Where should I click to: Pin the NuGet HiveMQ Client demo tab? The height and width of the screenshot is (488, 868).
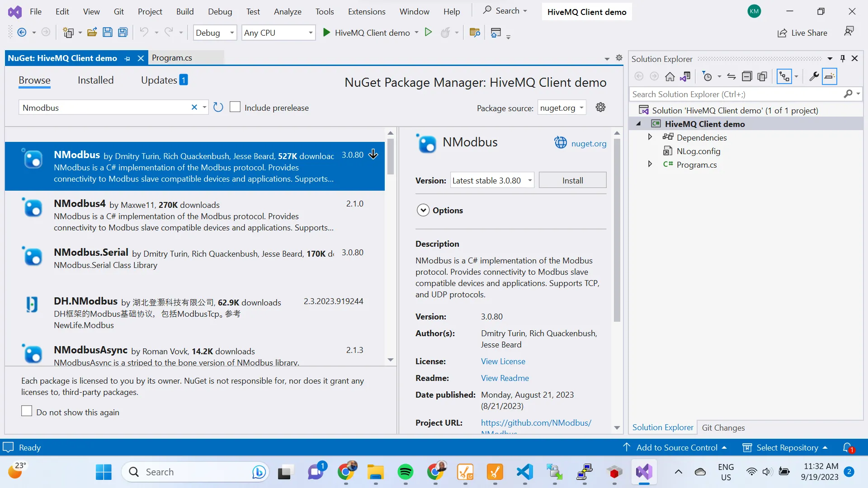(x=127, y=59)
